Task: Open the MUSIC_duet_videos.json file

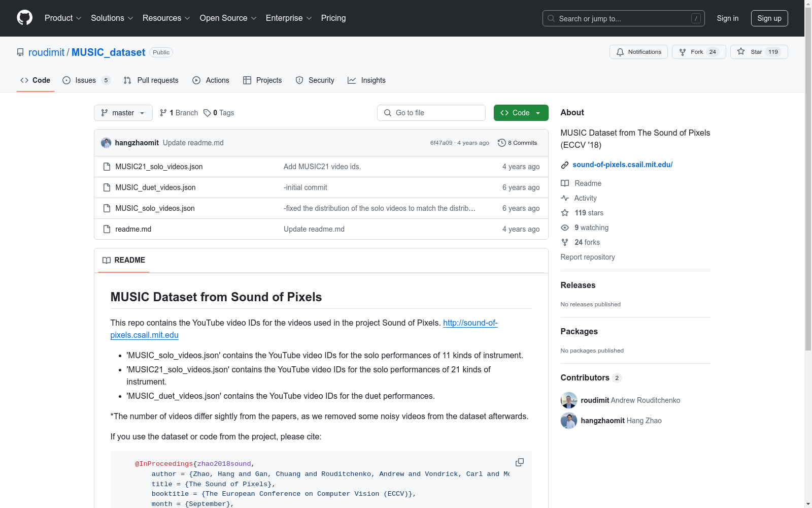Action: click(155, 187)
